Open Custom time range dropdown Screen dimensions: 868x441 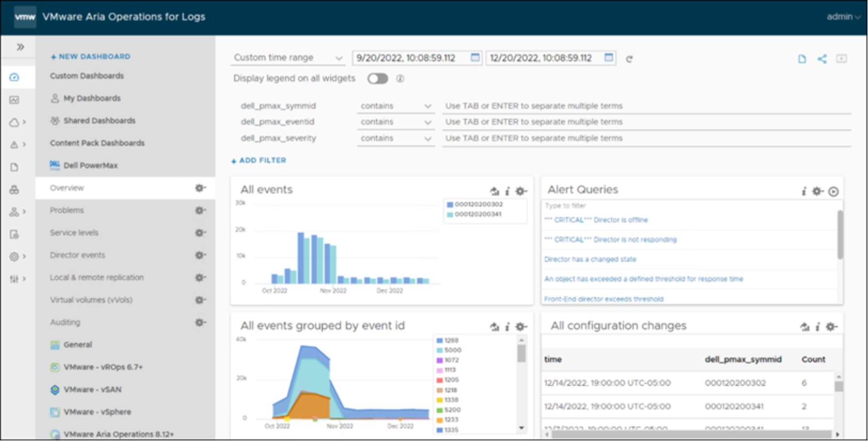pos(288,58)
